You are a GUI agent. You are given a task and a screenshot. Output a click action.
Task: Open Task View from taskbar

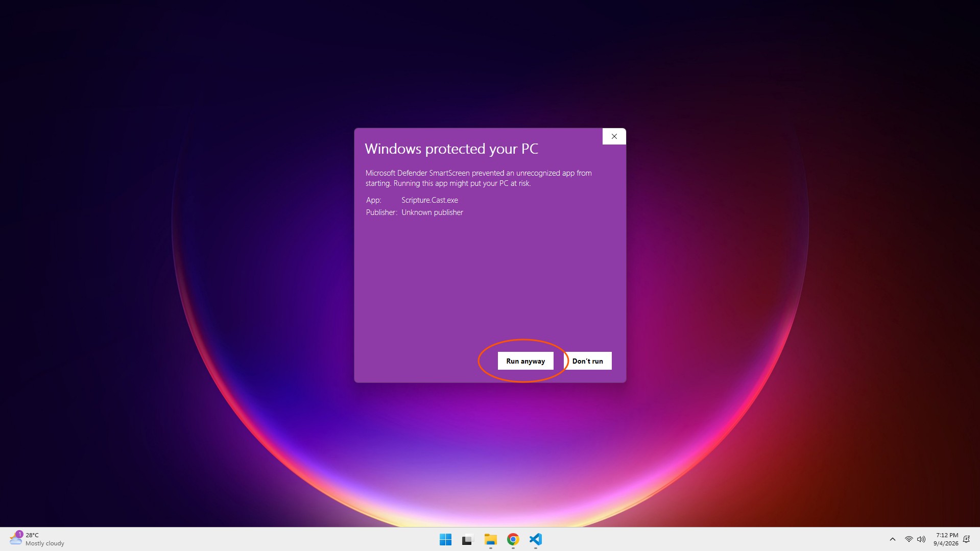tap(468, 539)
